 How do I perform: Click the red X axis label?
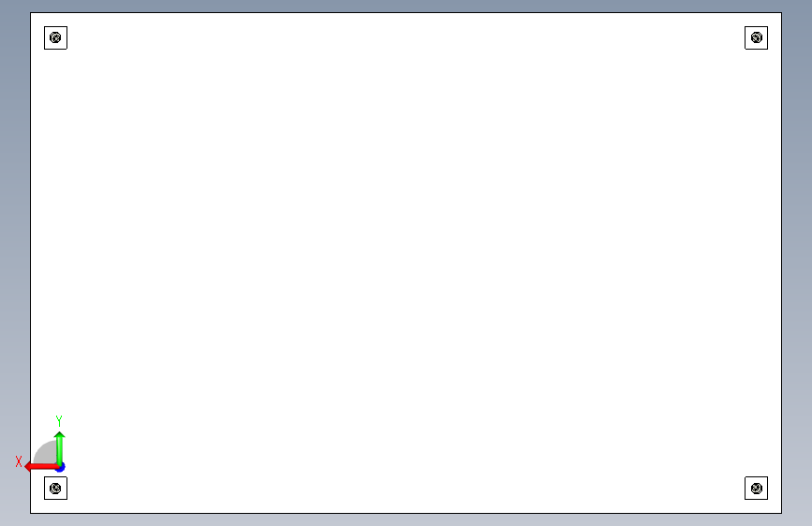tap(19, 461)
